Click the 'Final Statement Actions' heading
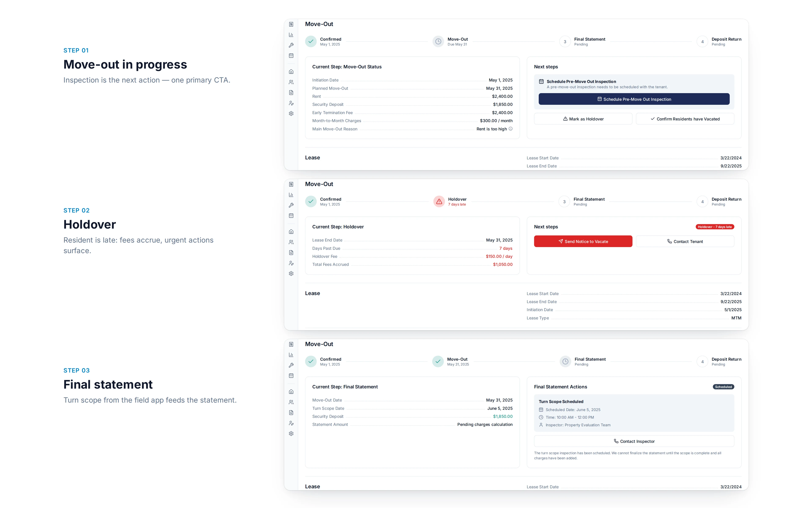The image size is (812, 508). pyautogui.click(x=560, y=387)
